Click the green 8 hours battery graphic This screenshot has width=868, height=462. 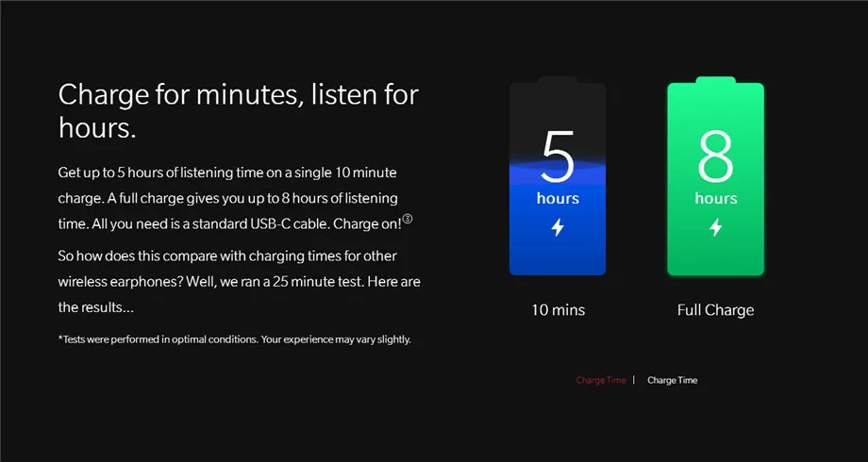[715, 176]
